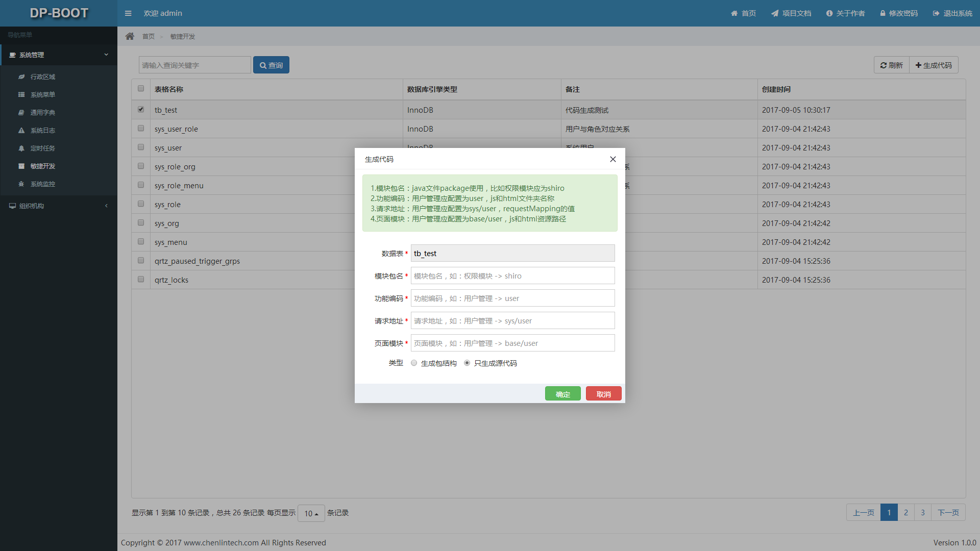
Task: Click the home icon in breadcrumb
Action: pos(130,36)
